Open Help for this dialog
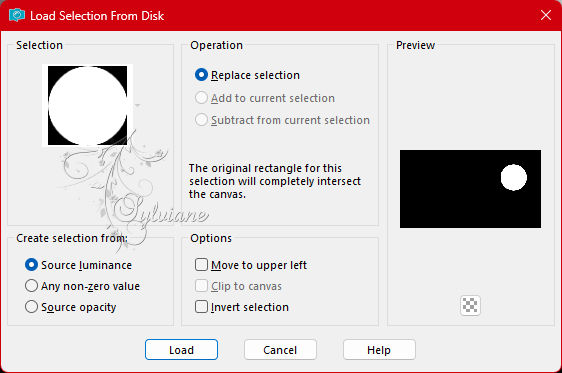The width and height of the screenshot is (562, 373). [379, 350]
